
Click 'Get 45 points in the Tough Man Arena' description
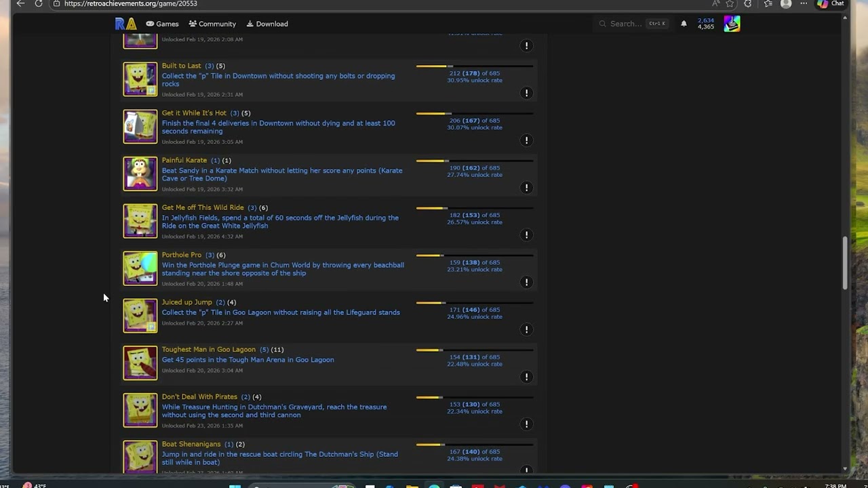tap(248, 360)
